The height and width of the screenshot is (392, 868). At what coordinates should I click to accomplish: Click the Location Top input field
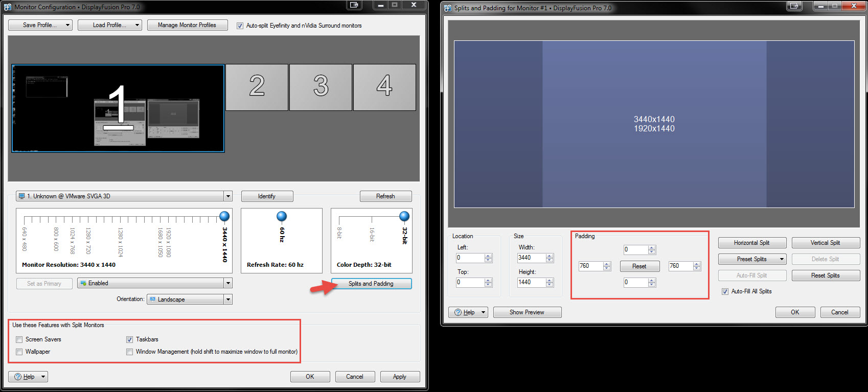coord(470,283)
